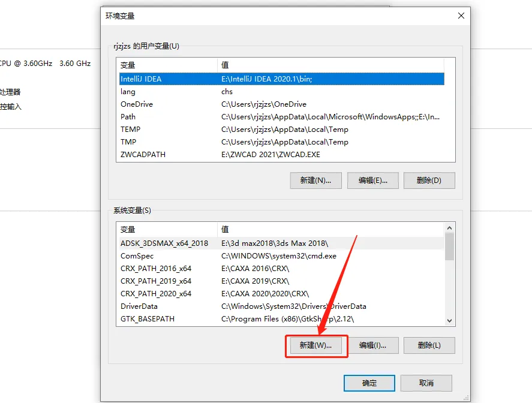Click the 变量 column header in user variables

click(167, 65)
